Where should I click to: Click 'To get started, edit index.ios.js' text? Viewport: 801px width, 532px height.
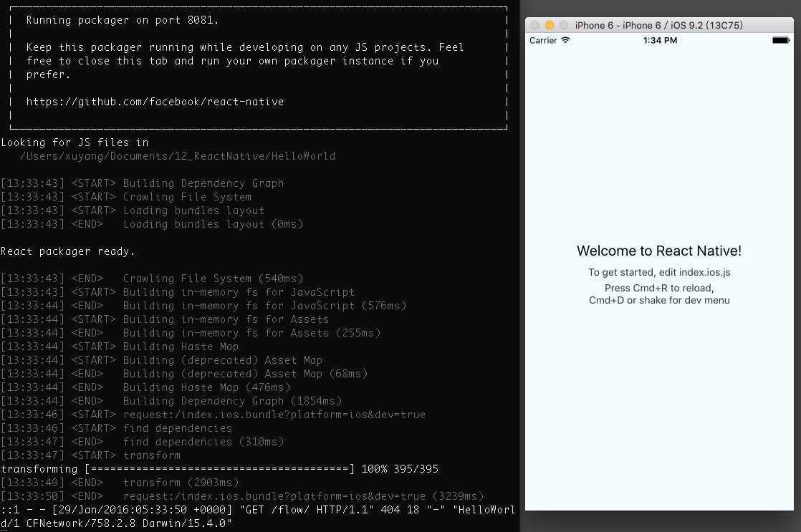coord(659,272)
